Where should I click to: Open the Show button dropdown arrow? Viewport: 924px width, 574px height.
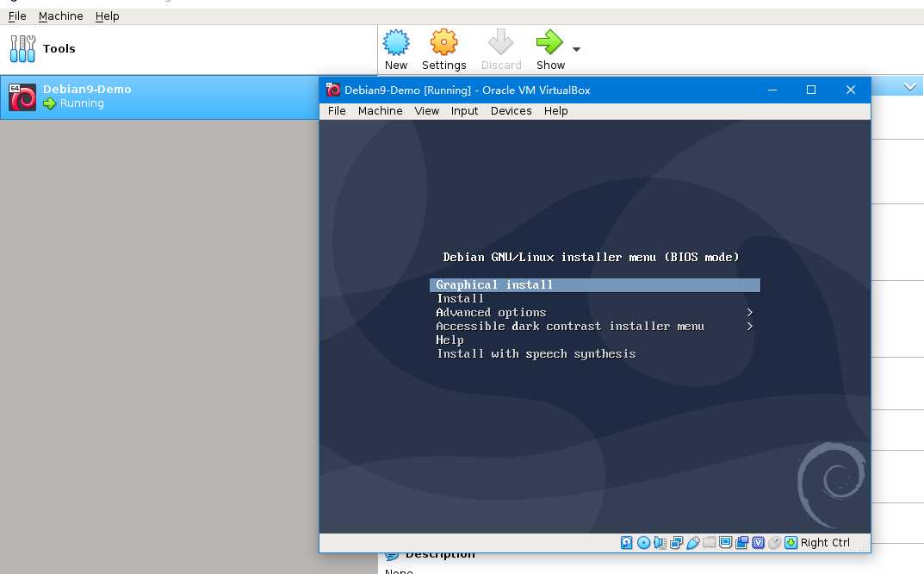pos(576,49)
